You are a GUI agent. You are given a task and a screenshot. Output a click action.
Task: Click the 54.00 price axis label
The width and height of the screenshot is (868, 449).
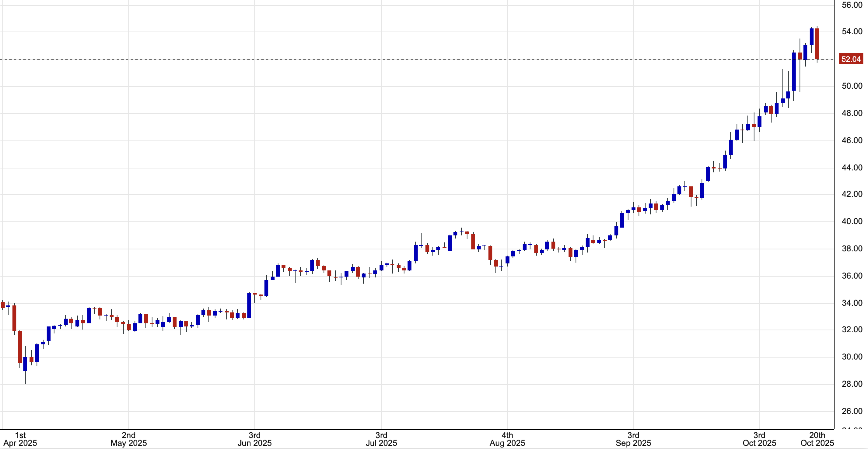click(852, 32)
